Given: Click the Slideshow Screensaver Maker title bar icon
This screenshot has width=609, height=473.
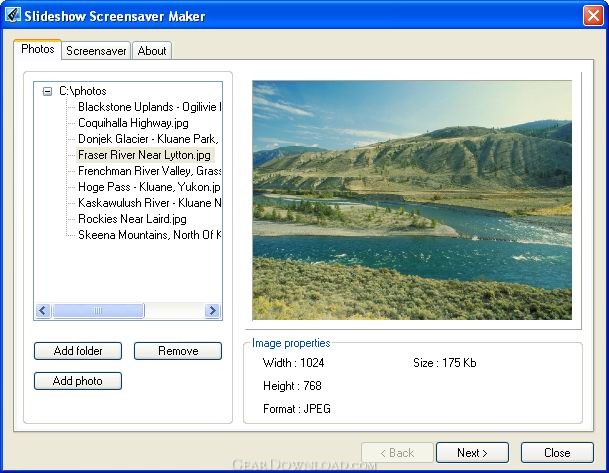Looking at the screenshot, I should coord(13,14).
